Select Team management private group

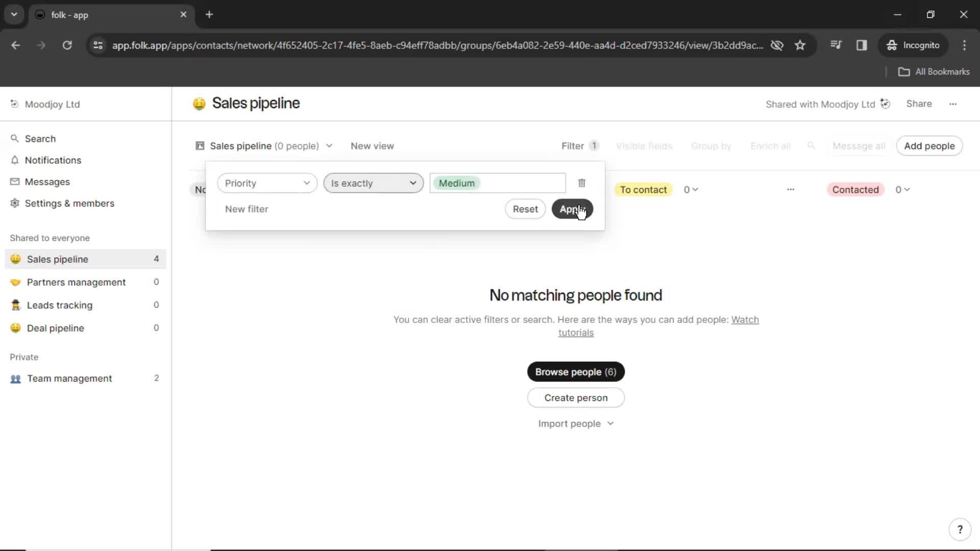point(85,379)
